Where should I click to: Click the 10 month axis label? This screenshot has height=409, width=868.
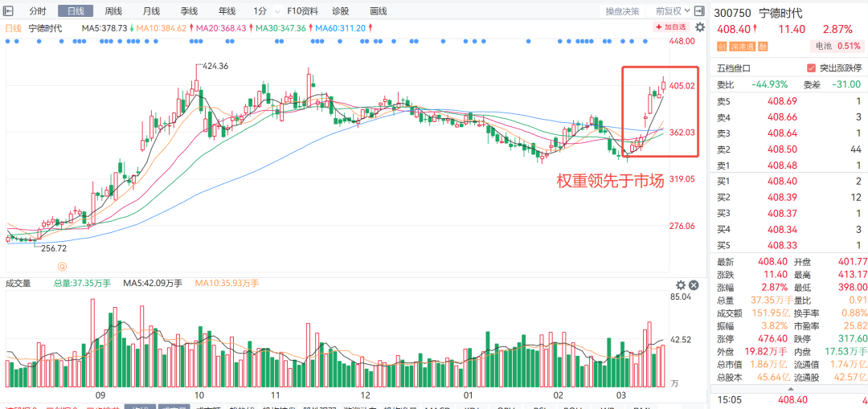click(x=199, y=395)
